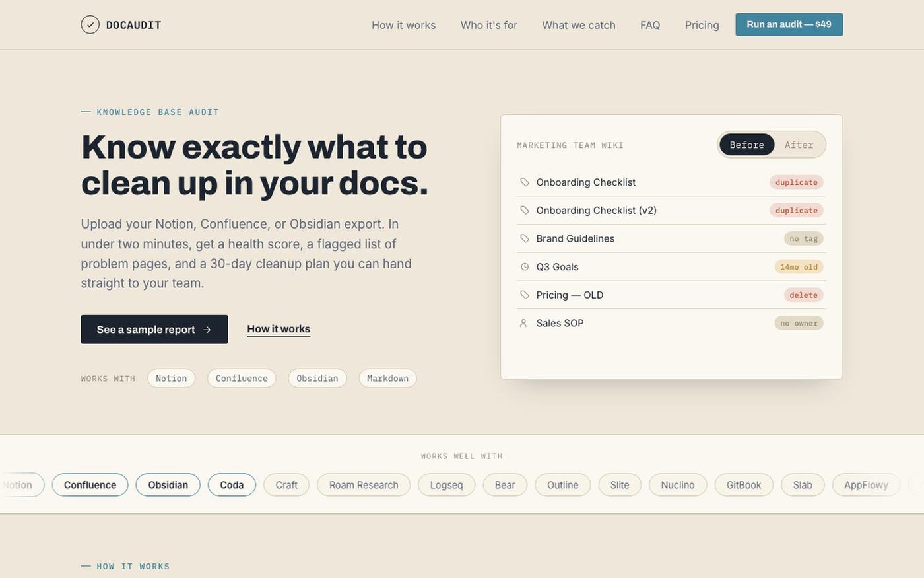Click the person icon beside Sales SOP

(x=523, y=323)
